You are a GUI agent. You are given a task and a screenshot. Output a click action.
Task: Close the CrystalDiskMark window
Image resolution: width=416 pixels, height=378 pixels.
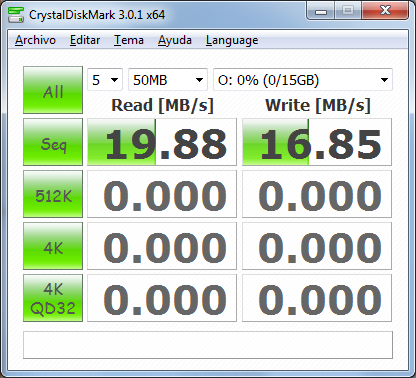[385, 11]
